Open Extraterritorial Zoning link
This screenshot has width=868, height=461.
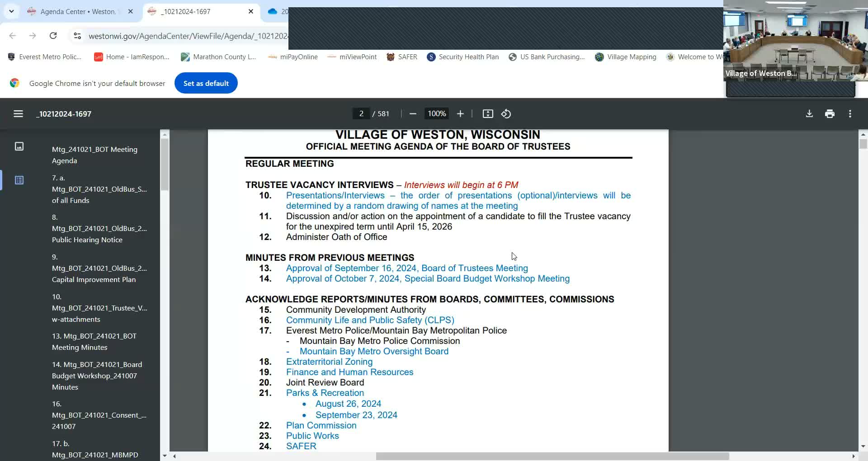(329, 362)
